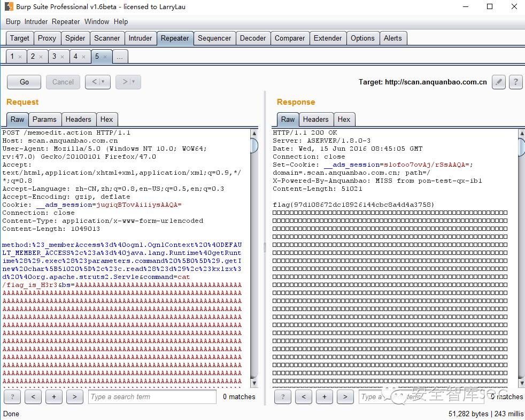
Task: Open the Repeater menu in menu bar
Action: point(66,22)
